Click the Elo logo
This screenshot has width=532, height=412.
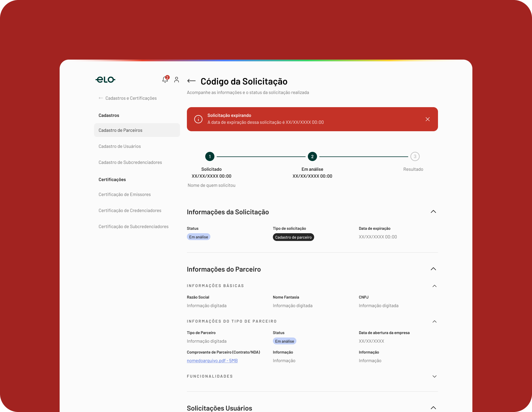(105, 80)
